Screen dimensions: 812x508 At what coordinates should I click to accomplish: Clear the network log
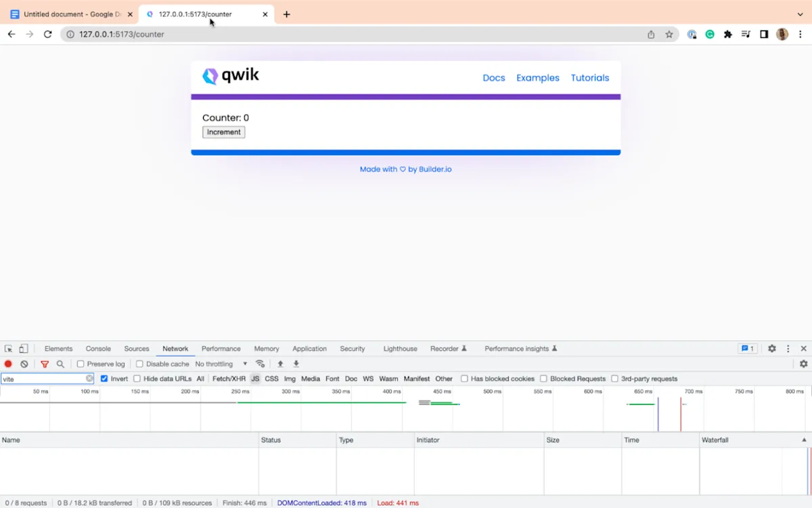coord(24,364)
